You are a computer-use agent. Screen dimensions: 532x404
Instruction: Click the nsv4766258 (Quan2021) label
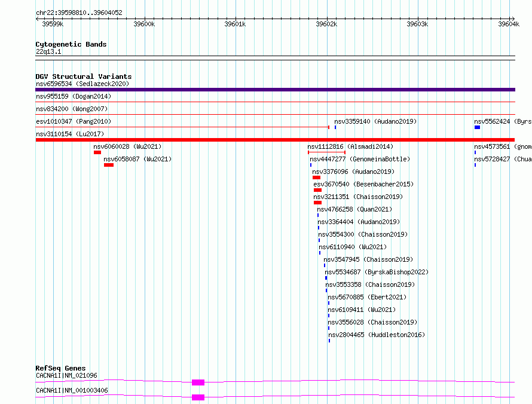click(354, 209)
